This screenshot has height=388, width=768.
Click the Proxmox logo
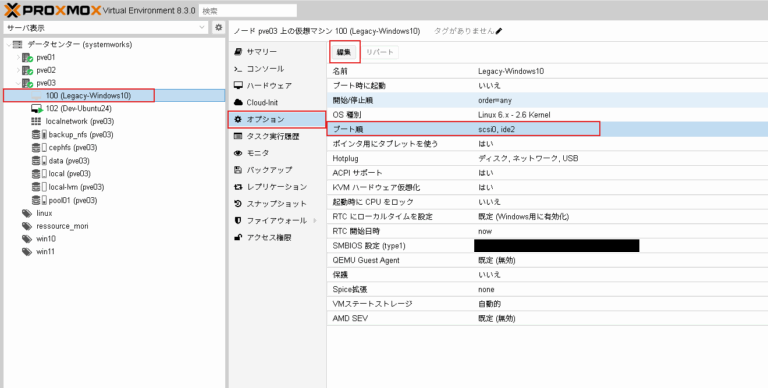52,10
